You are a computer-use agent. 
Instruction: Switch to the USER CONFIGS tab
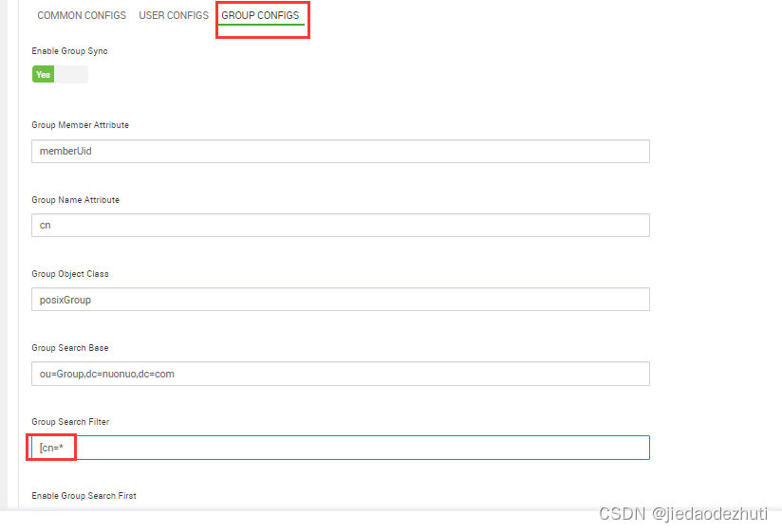pyautogui.click(x=174, y=15)
